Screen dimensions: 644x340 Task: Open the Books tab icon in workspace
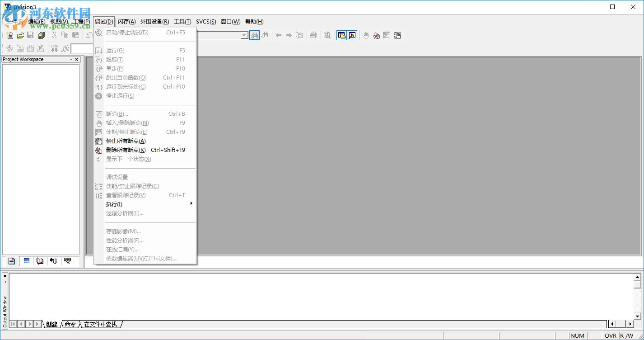pyautogui.click(x=40, y=261)
